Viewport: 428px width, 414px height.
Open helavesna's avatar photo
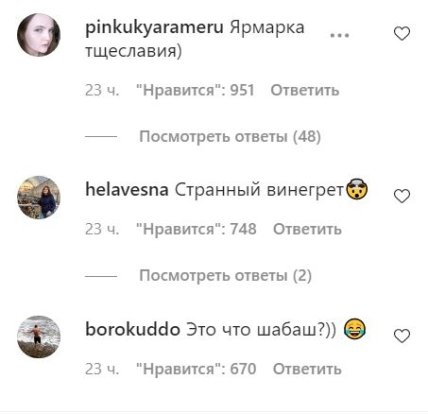pyautogui.click(x=39, y=197)
